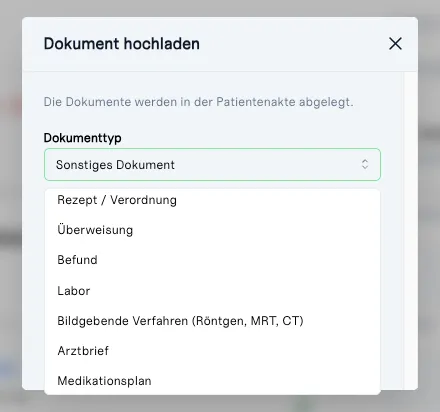Choose Überweisung as document type
440x412 pixels.
pos(212,230)
